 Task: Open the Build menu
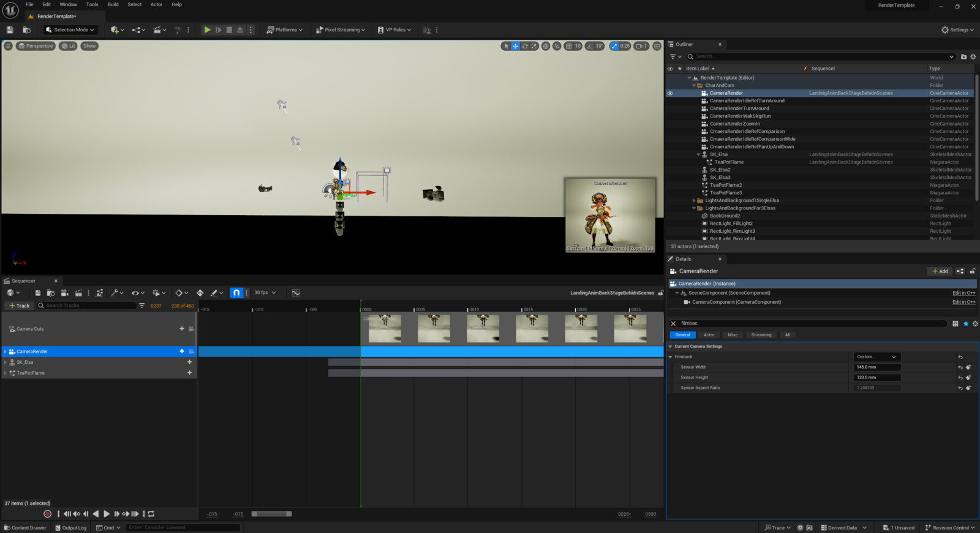click(x=113, y=4)
